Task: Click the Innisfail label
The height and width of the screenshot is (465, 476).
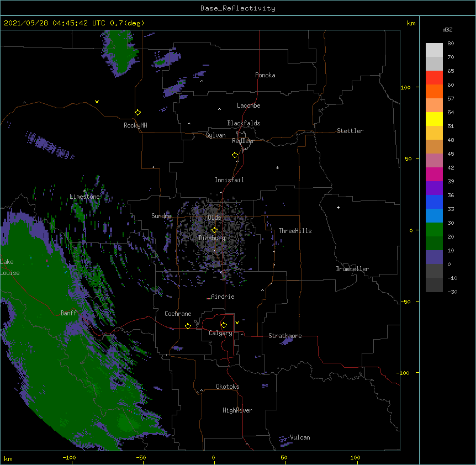Action: point(229,180)
